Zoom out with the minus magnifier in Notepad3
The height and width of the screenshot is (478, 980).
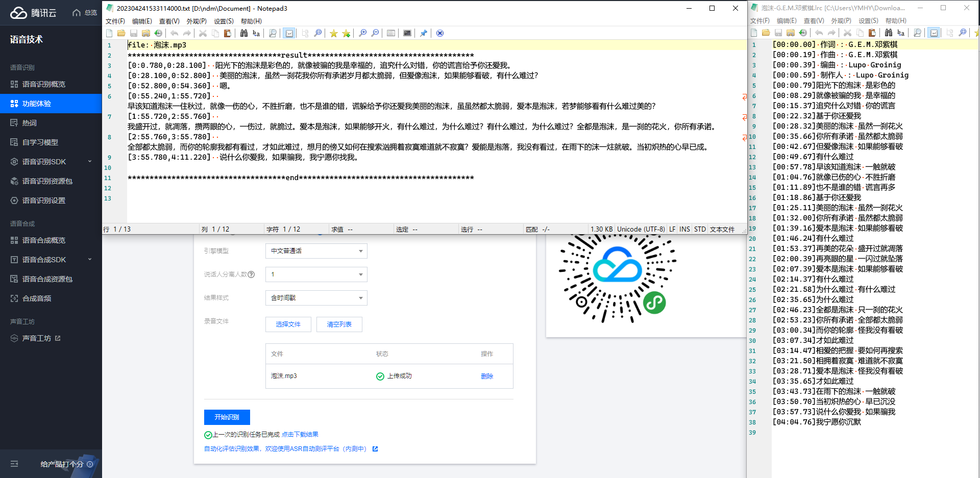click(375, 33)
